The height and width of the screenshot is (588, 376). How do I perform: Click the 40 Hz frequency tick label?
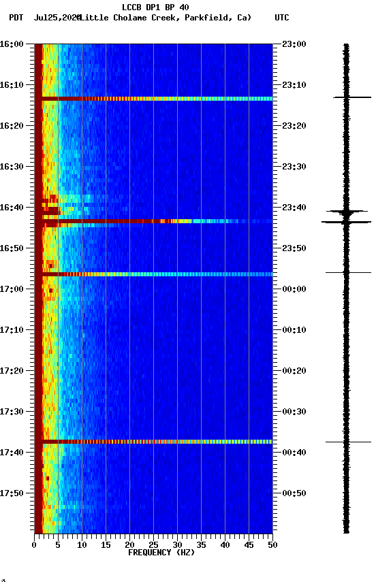pyautogui.click(x=225, y=545)
